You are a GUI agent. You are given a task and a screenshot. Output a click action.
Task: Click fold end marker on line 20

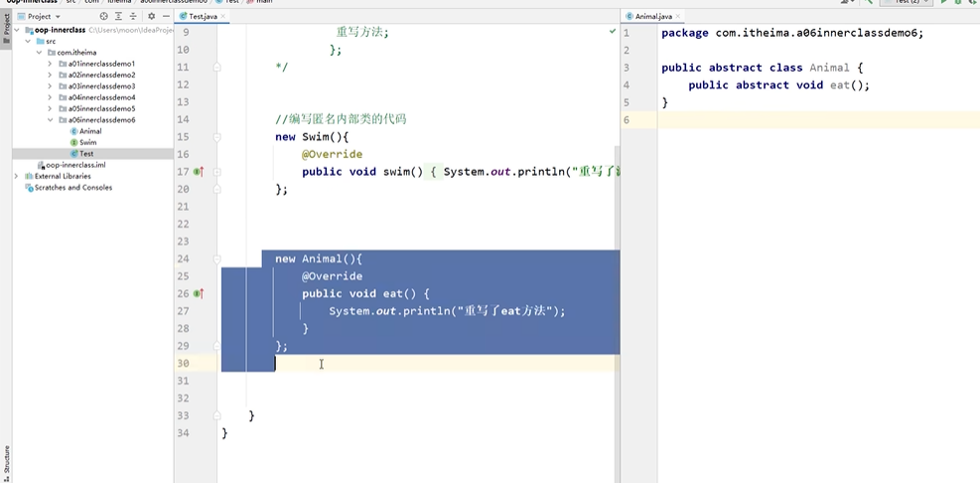point(216,189)
